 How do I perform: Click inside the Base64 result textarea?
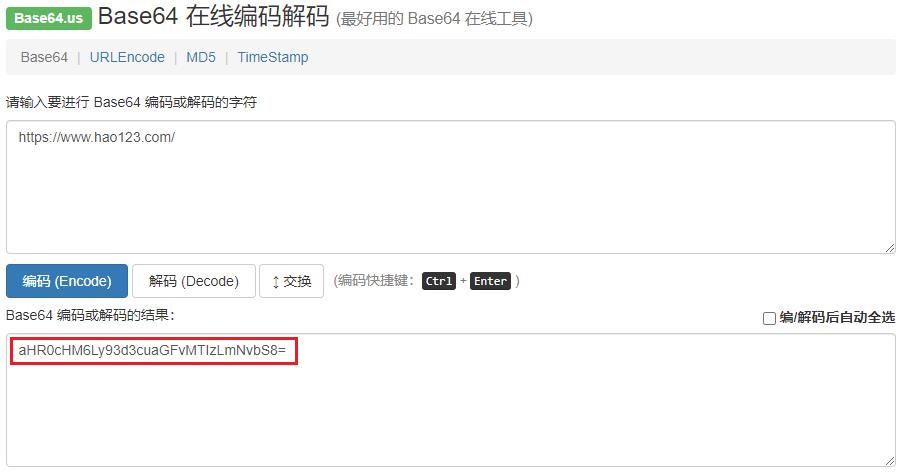click(x=451, y=400)
